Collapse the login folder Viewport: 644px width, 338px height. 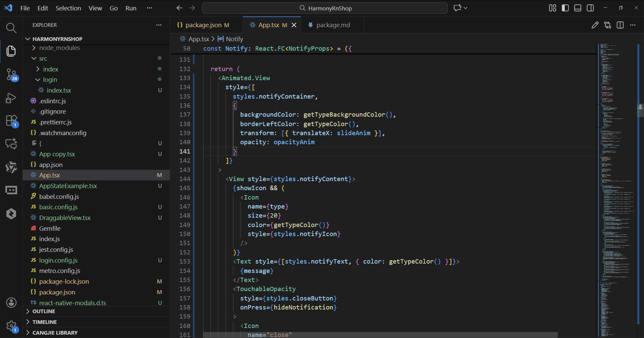[x=50, y=80]
